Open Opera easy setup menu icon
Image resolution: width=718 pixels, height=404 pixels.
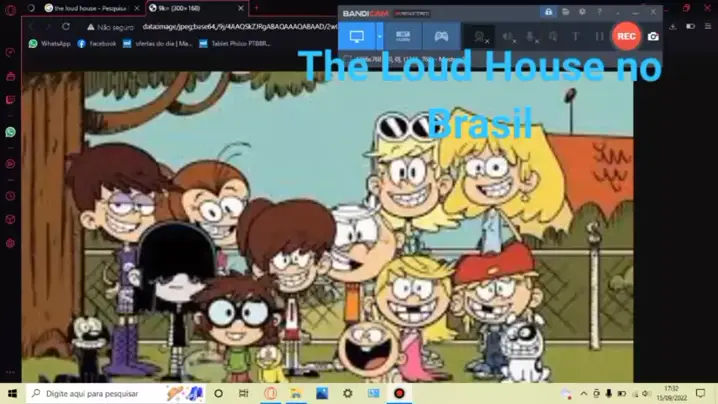point(708,27)
